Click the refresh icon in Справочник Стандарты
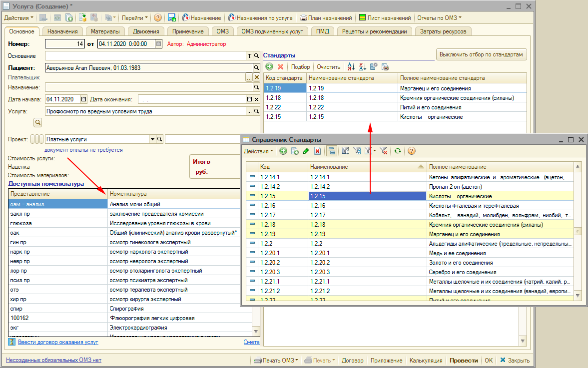 pyautogui.click(x=397, y=151)
